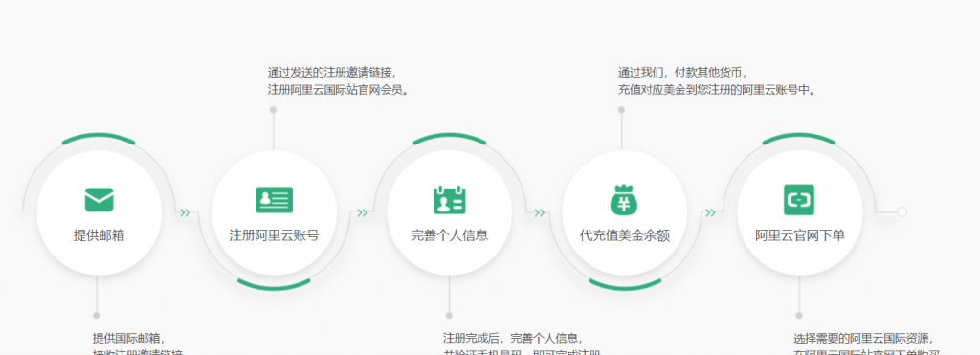This screenshot has height=355, width=980.
Task: Click the text 选择需要的阿里云国际资源,
Action: tap(864, 338)
